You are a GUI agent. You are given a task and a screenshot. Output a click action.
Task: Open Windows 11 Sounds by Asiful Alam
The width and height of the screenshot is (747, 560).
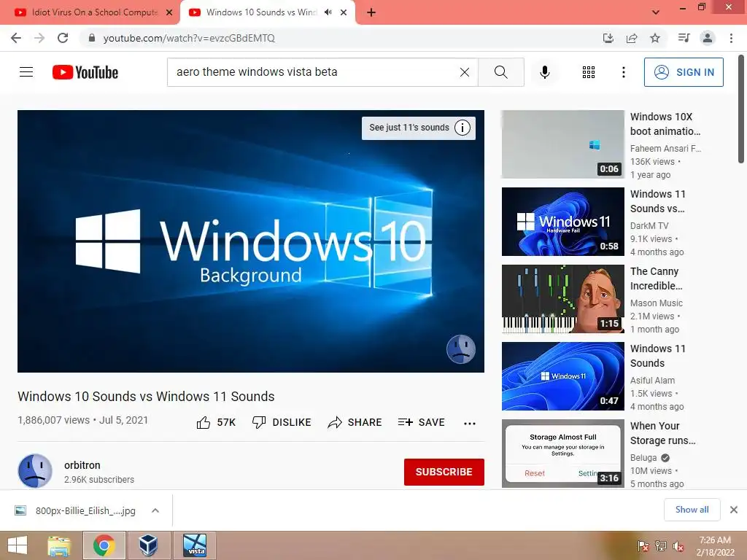click(x=563, y=376)
